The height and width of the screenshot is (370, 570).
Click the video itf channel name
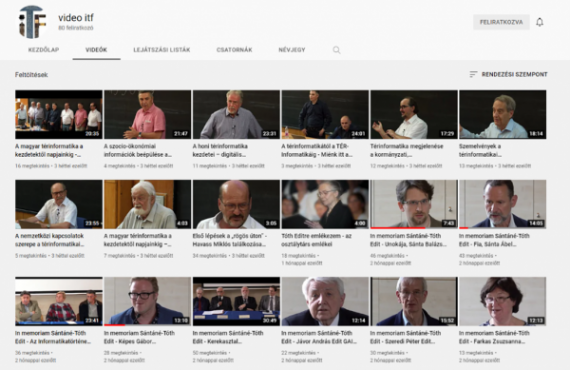pos(76,17)
